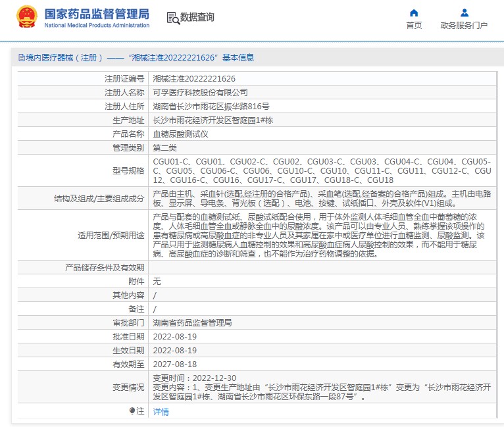Click the 备注 label
This screenshot has height=427, width=504.
pyautogui.click(x=136, y=309)
